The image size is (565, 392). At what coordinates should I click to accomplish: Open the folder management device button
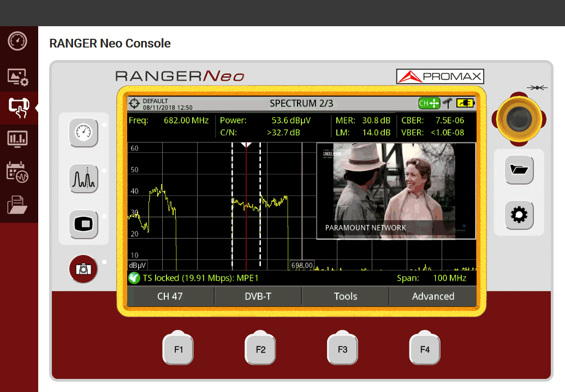click(x=519, y=170)
